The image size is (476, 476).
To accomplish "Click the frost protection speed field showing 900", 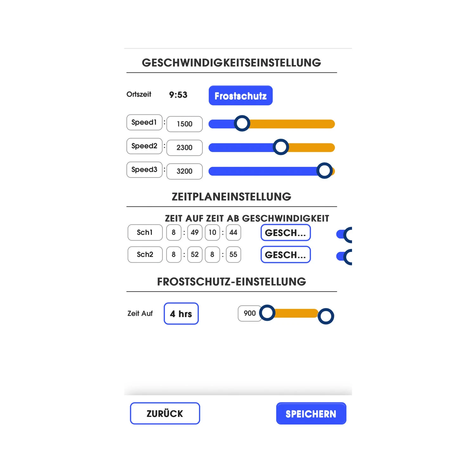I will 249,314.
